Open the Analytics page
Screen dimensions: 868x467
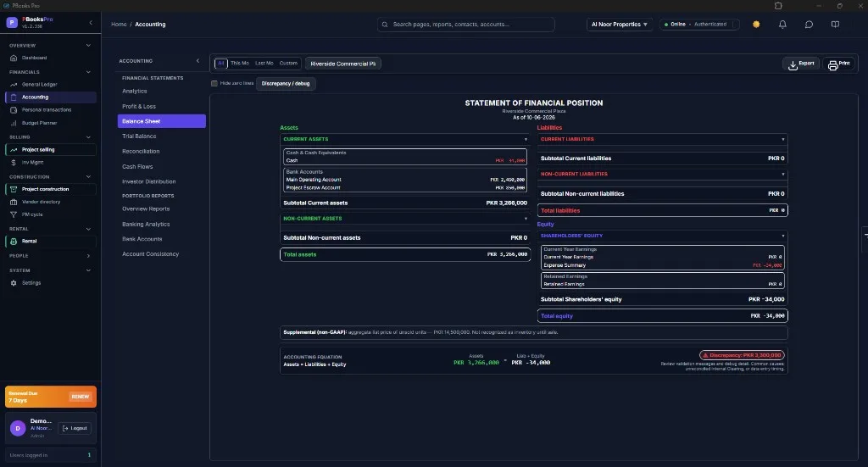coord(135,92)
